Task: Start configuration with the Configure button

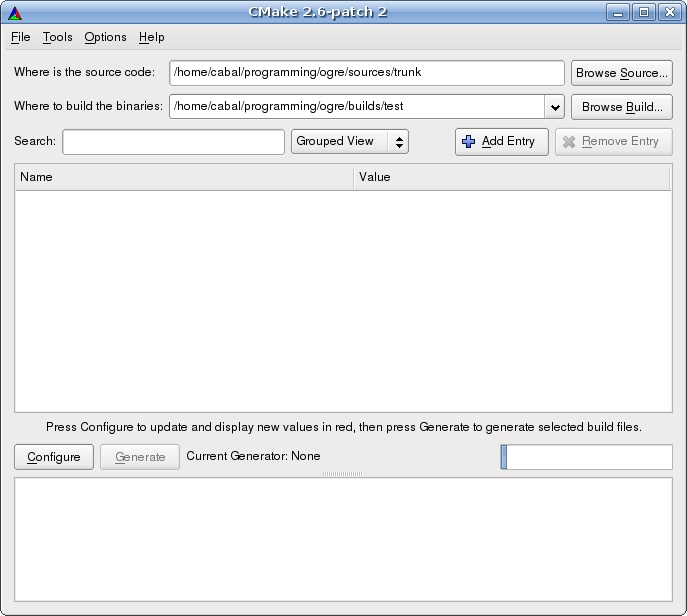Action: point(54,457)
